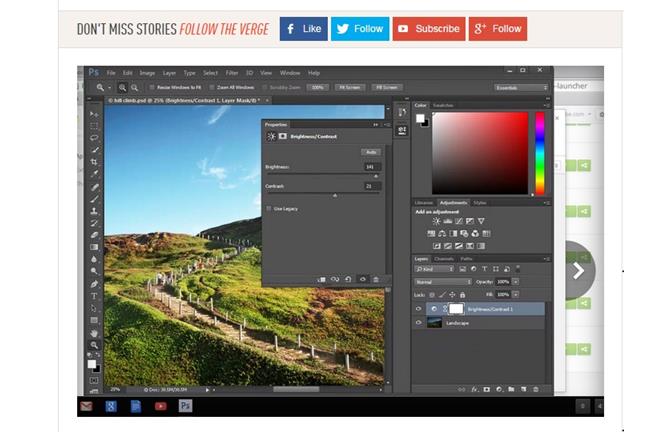Select the Rectangular Marquee tool
The width and height of the screenshot is (650, 432).
point(95,126)
